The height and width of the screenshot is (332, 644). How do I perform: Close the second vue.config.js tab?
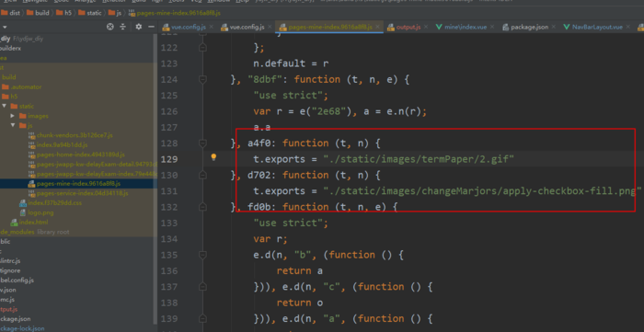tap(269, 27)
